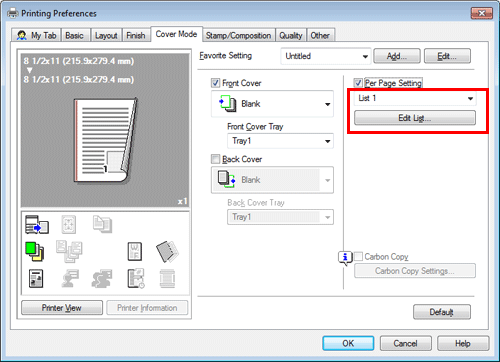Click the Front Cover blank sheet icon
Screen dimensions: 500x362
pos(227,103)
